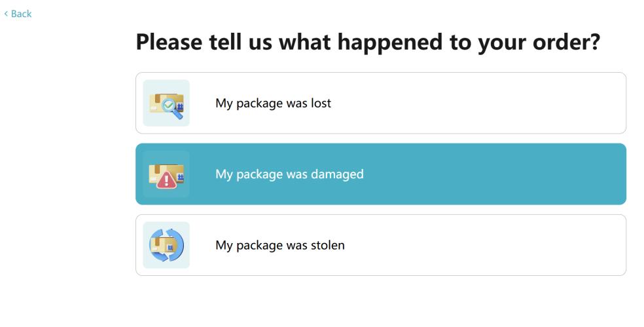This screenshot has height=327, width=644.
Task: Click the damaged package warning icon
Action: 166,174
